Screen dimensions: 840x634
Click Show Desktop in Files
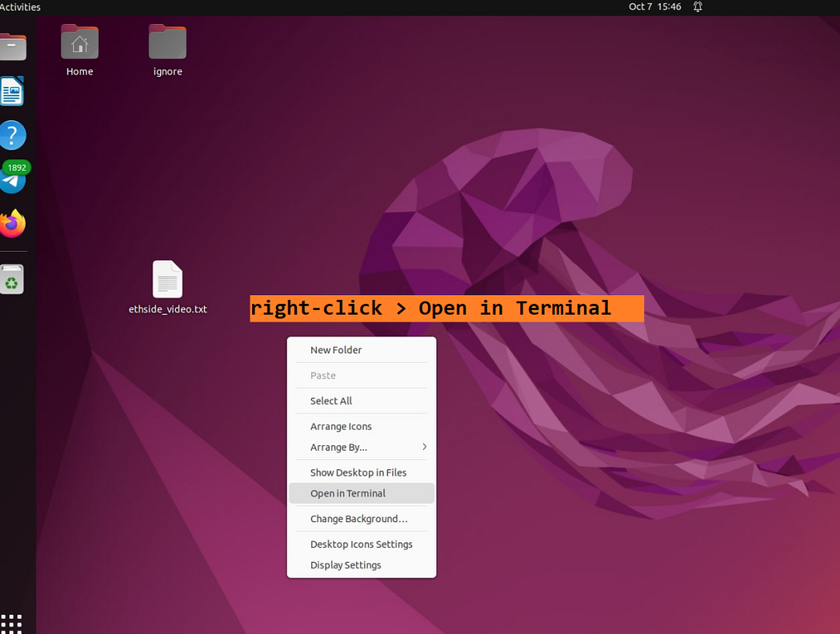coord(358,473)
